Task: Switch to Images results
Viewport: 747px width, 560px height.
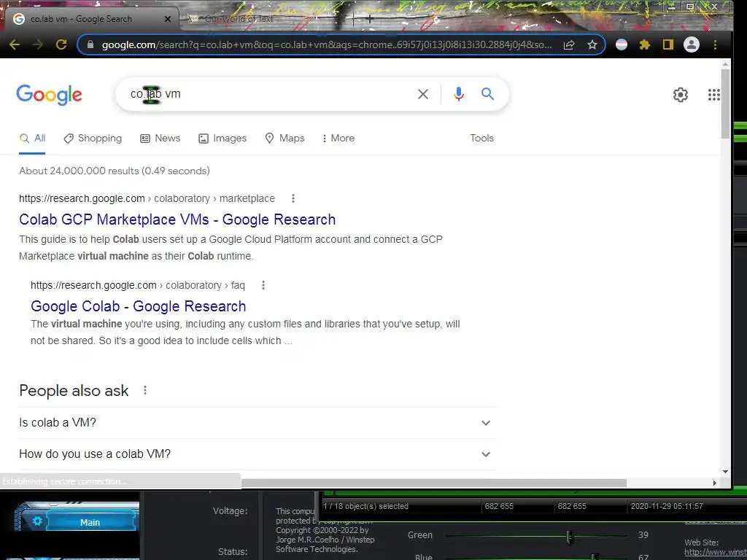Action: 222,138
